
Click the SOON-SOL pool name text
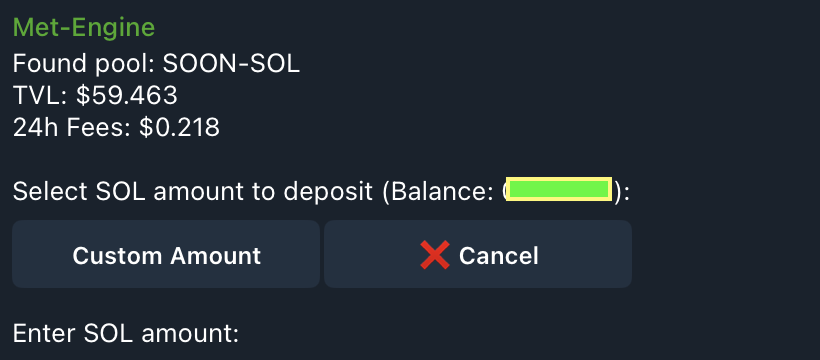click(x=231, y=64)
